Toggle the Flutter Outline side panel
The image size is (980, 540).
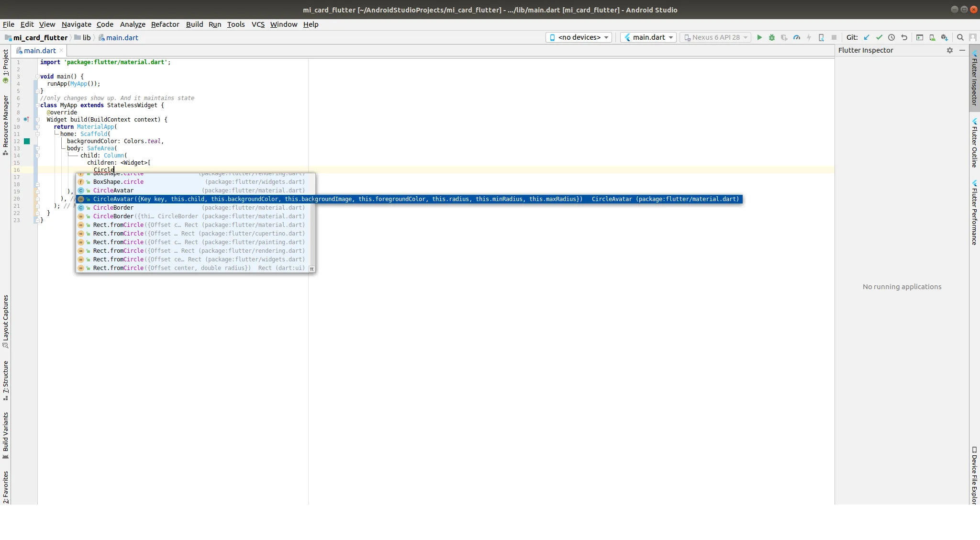974,143
